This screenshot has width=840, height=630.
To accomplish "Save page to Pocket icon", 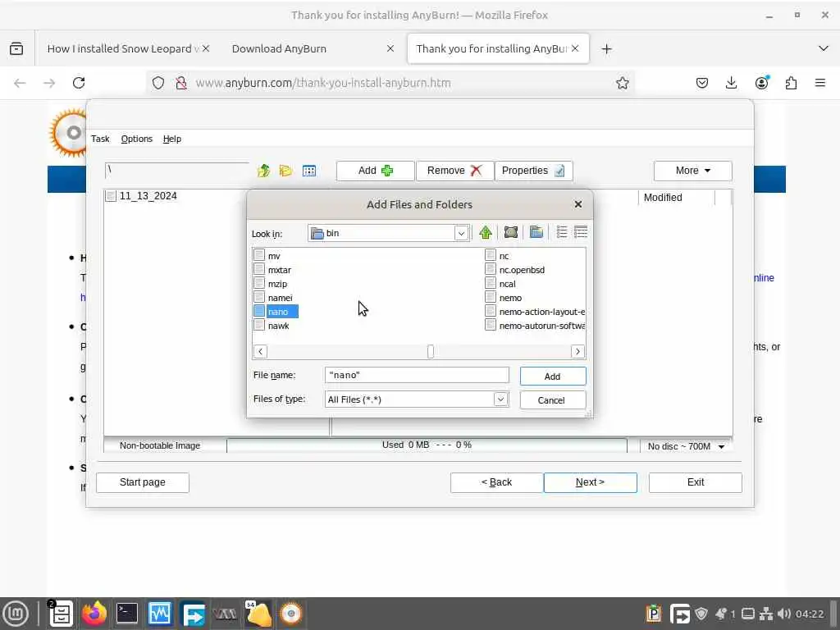I will [702, 83].
